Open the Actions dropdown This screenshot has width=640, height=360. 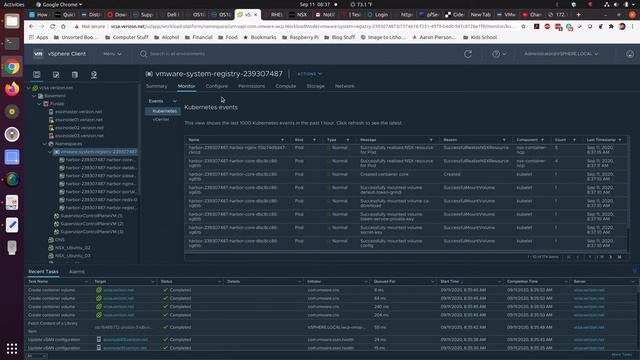[x=309, y=74]
